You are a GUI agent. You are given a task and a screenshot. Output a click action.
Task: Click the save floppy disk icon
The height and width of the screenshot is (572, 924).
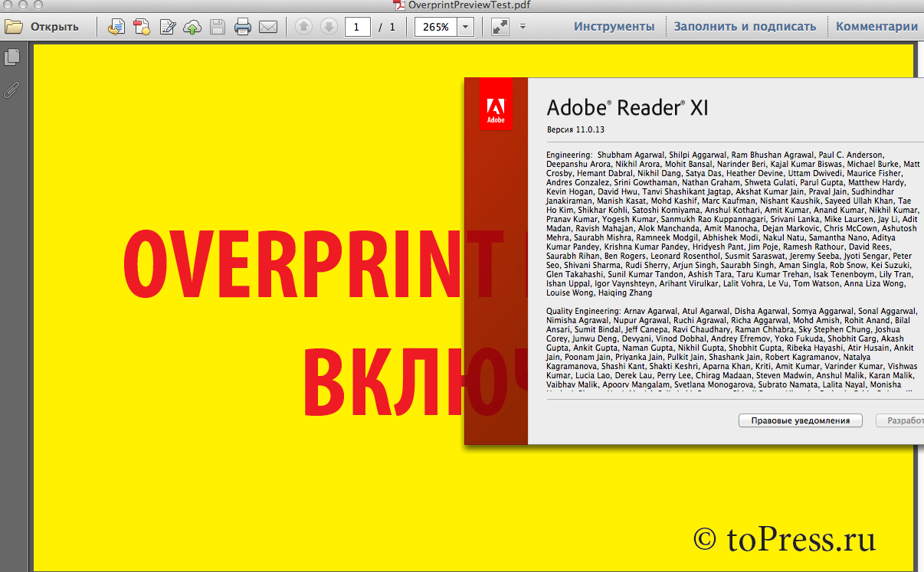[218, 27]
